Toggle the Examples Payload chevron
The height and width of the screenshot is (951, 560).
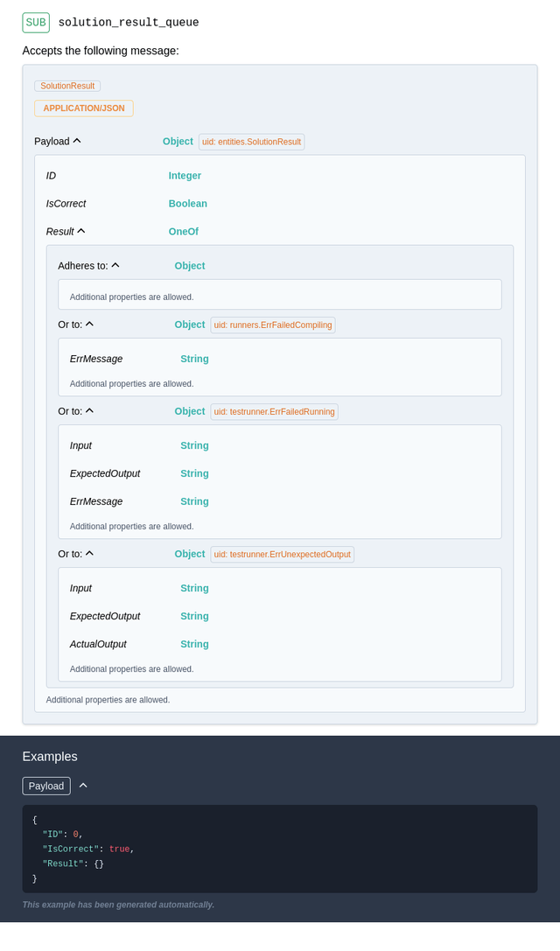pos(84,786)
